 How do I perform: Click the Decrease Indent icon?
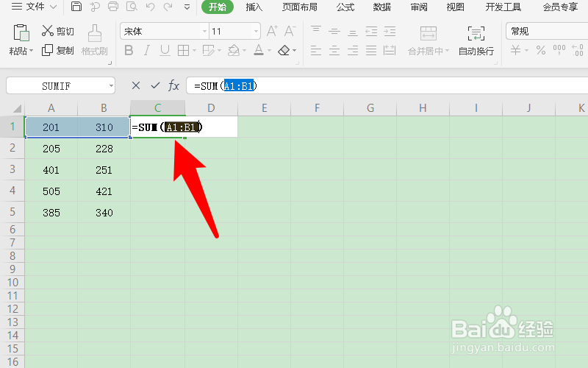371,31
